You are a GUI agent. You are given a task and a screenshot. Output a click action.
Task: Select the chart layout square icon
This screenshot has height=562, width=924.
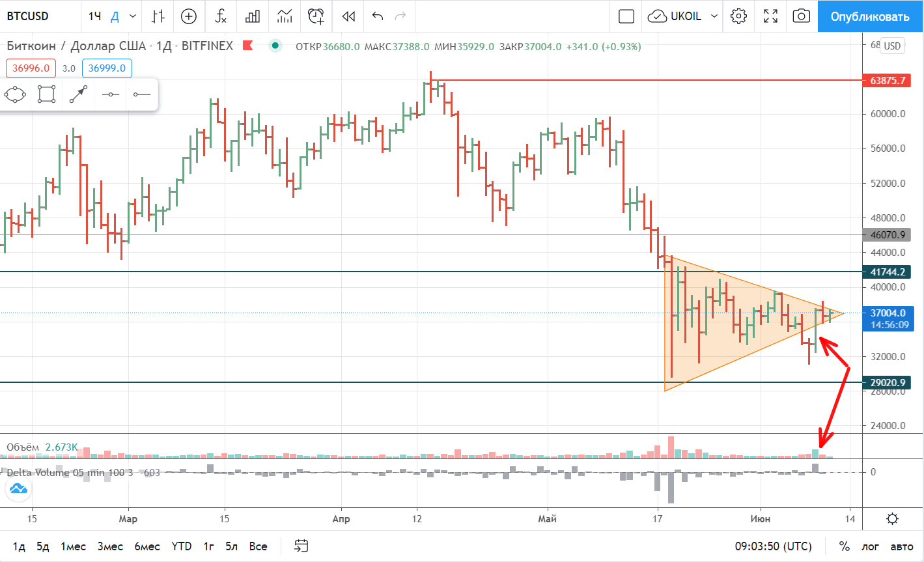[x=626, y=16]
